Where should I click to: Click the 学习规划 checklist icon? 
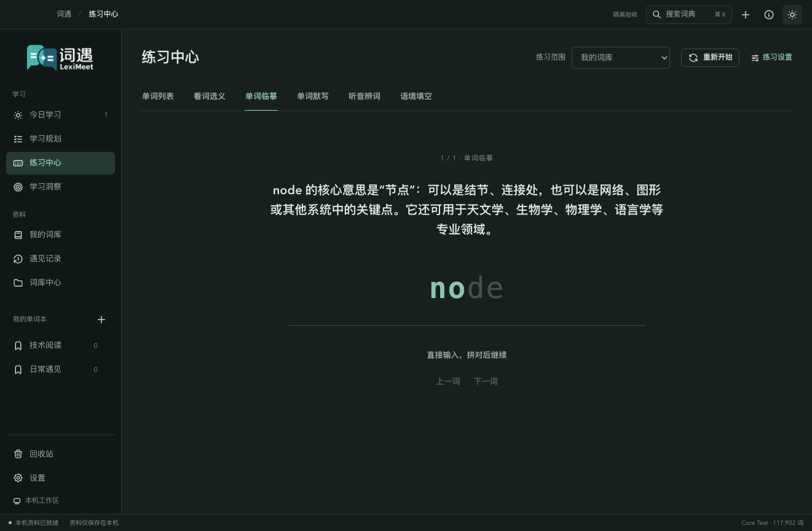click(x=18, y=139)
